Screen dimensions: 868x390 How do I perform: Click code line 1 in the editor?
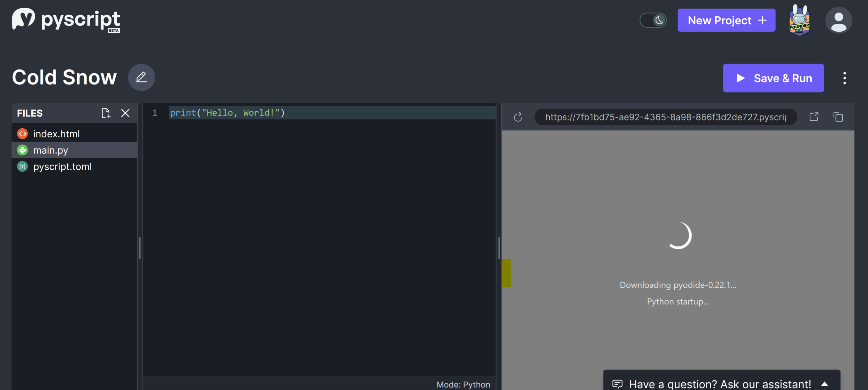pyautogui.click(x=227, y=113)
